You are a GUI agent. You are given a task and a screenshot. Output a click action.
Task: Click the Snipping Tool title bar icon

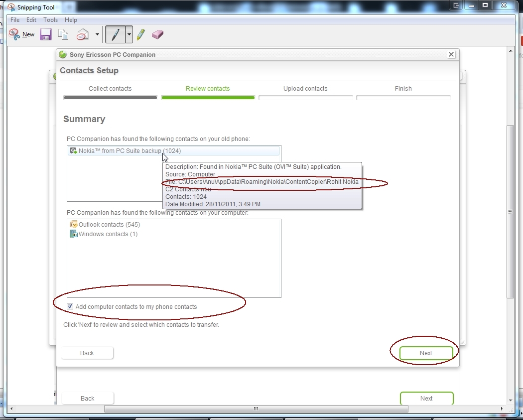11,7
